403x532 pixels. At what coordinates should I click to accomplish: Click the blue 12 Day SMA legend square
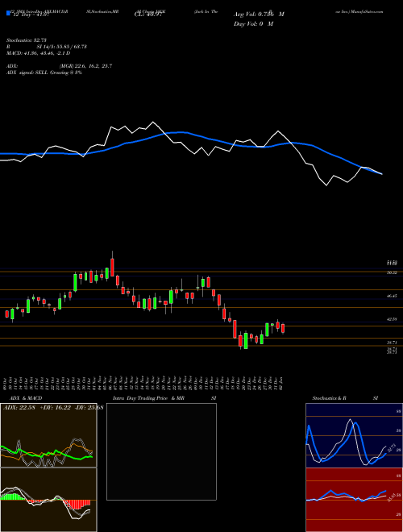[x=8, y=14]
